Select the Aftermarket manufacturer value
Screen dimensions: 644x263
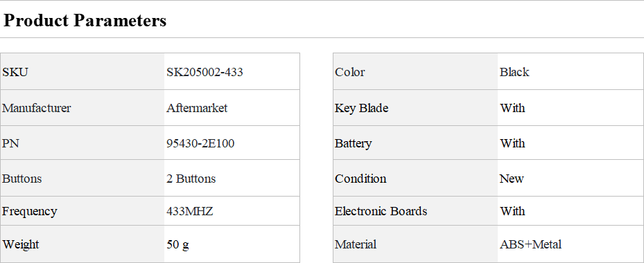(x=197, y=108)
